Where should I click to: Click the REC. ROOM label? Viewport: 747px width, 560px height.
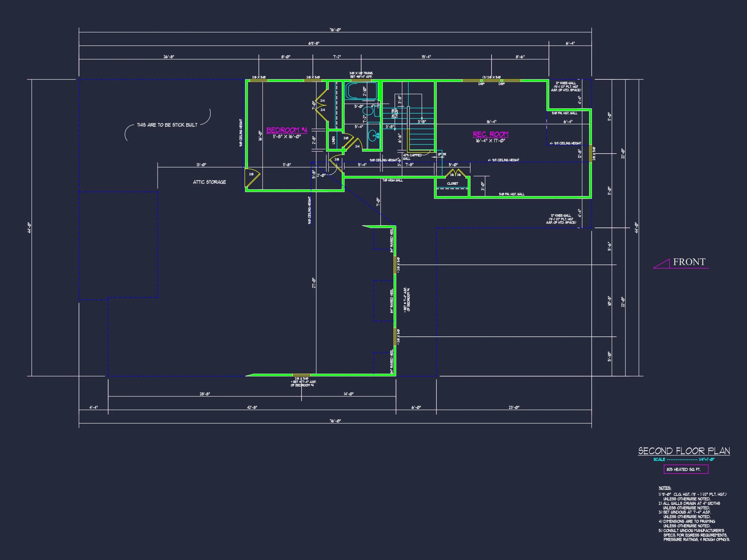[490, 134]
